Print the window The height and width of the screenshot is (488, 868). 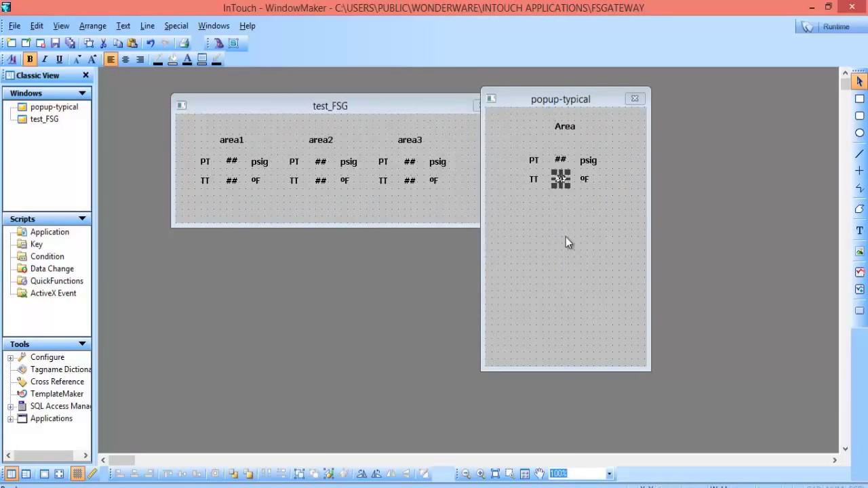point(184,43)
